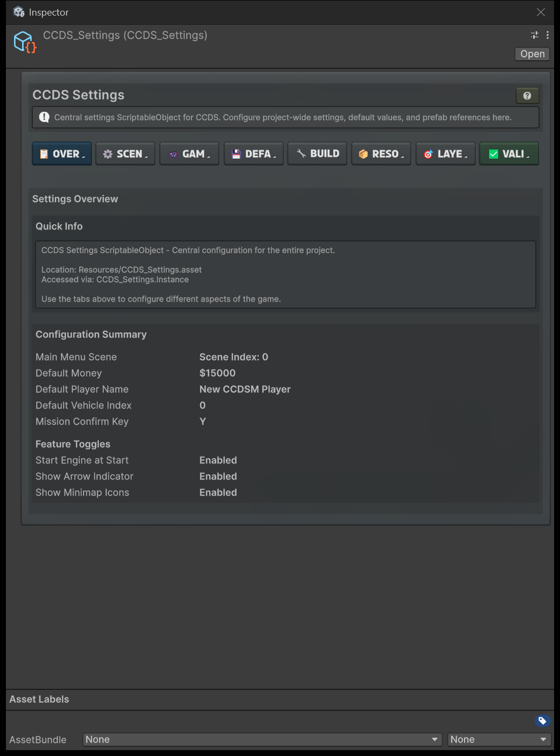Expand the AssetBundle name dropdown
The width and height of the screenshot is (560, 756).
click(x=262, y=739)
